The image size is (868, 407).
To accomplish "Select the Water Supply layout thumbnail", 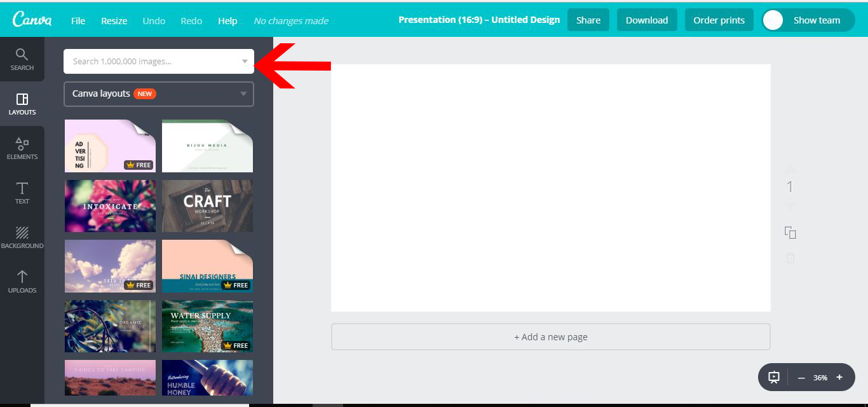I will coord(207,326).
